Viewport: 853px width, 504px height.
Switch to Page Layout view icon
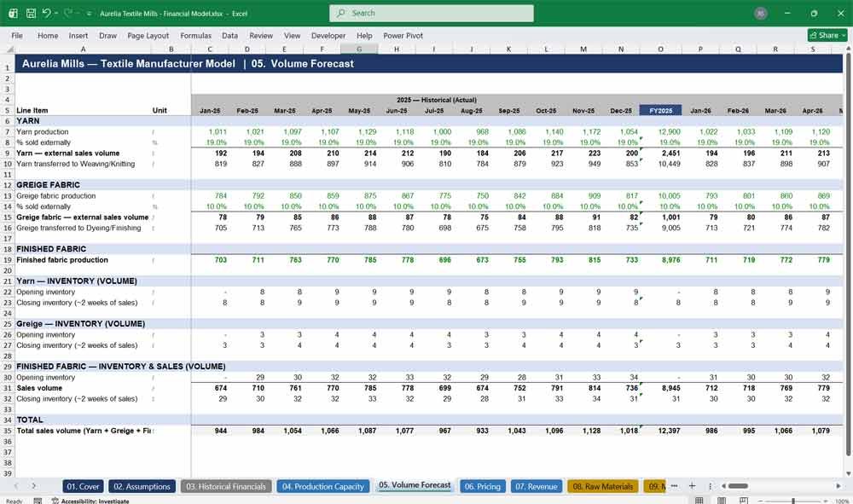click(722, 501)
